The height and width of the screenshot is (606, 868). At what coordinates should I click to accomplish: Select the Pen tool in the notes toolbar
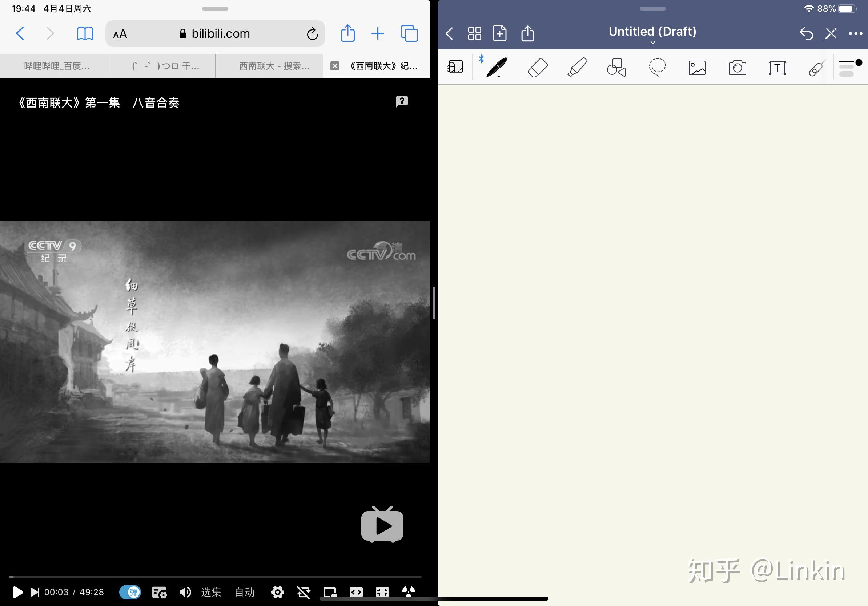tap(497, 68)
